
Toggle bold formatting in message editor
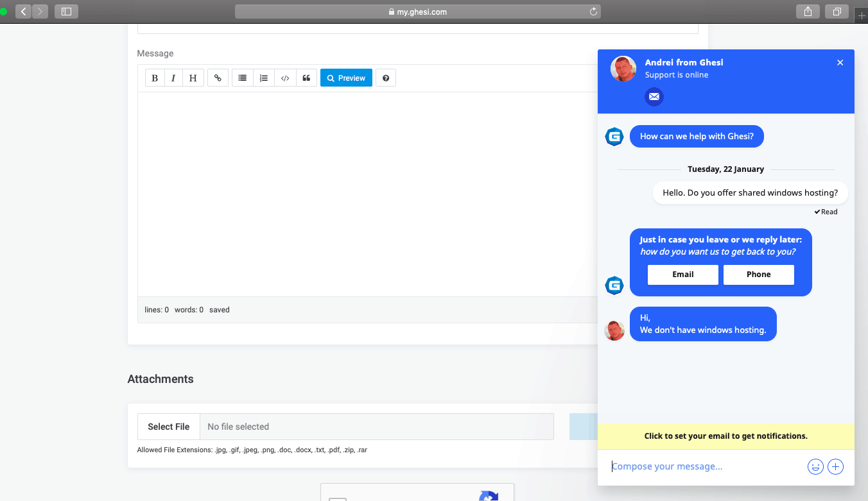[x=155, y=78]
